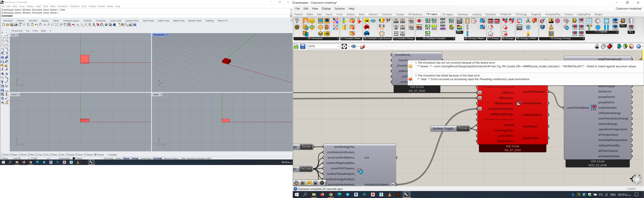Click the Grasshopper sketch (red pen) tool

pos(363,46)
